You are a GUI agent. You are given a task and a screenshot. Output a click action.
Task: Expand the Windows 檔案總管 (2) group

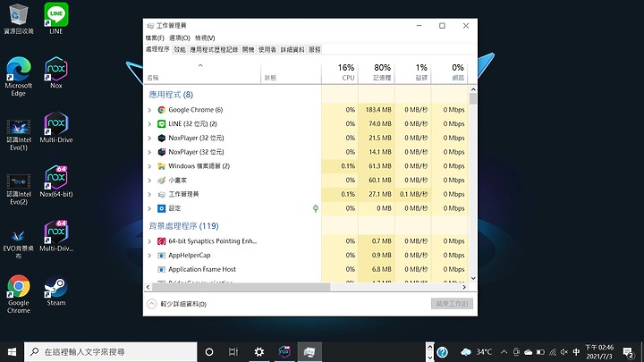(149, 166)
